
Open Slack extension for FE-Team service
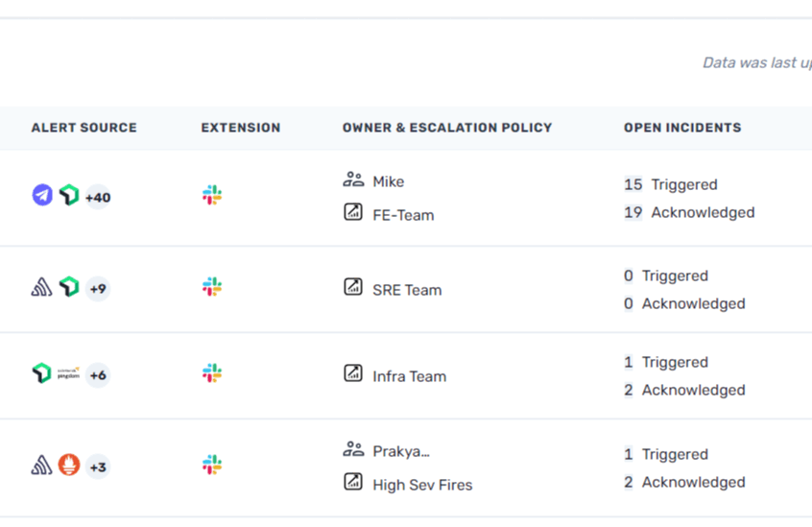click(212, 196)
